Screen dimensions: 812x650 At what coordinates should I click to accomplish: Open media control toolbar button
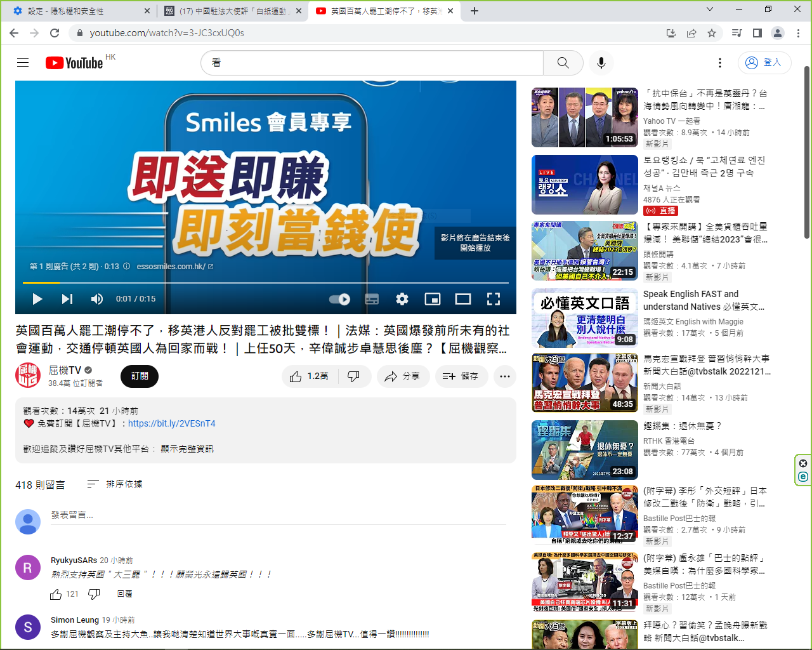tap(737, 33)
